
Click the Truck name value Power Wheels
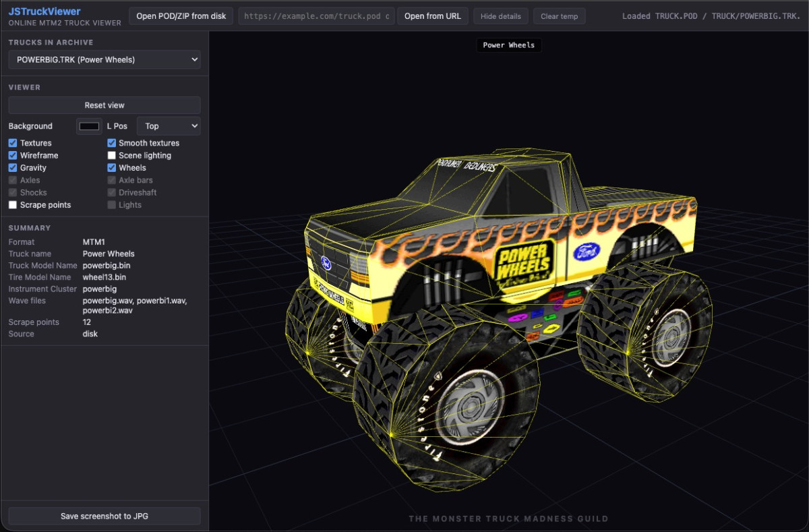pos(109,254)
